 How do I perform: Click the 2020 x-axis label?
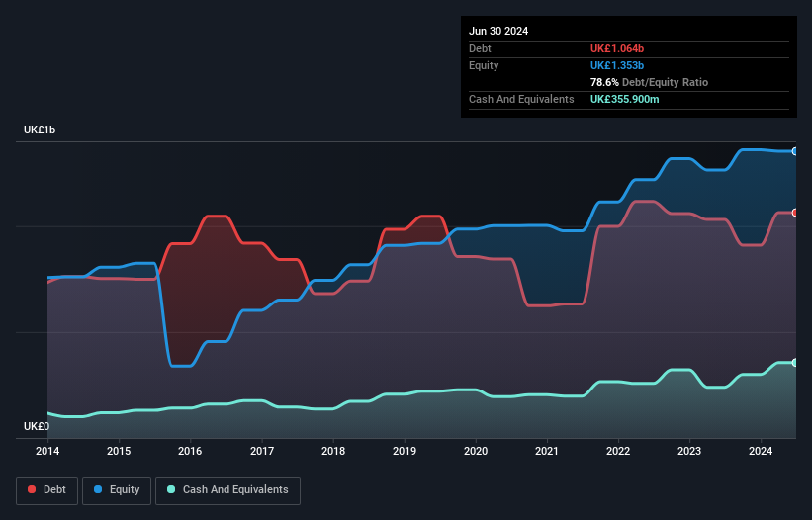click(x=476, y=451)
